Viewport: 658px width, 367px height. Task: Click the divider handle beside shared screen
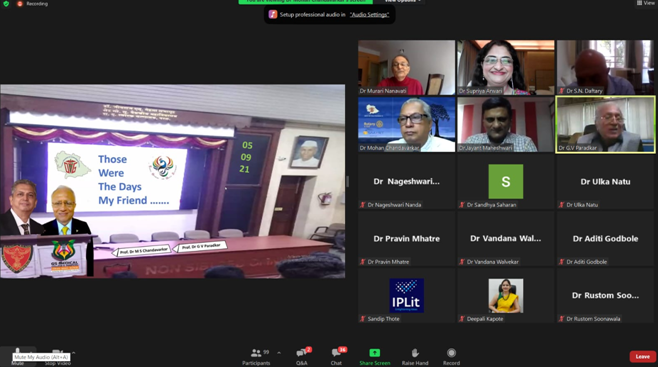point(347,181)
